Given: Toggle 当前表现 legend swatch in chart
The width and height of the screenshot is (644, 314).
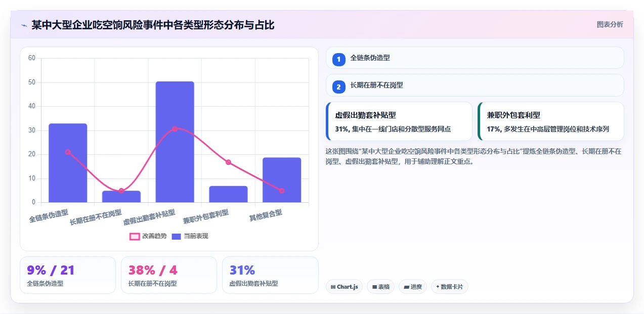Looking at the screenshot, I should pos(176,236).
